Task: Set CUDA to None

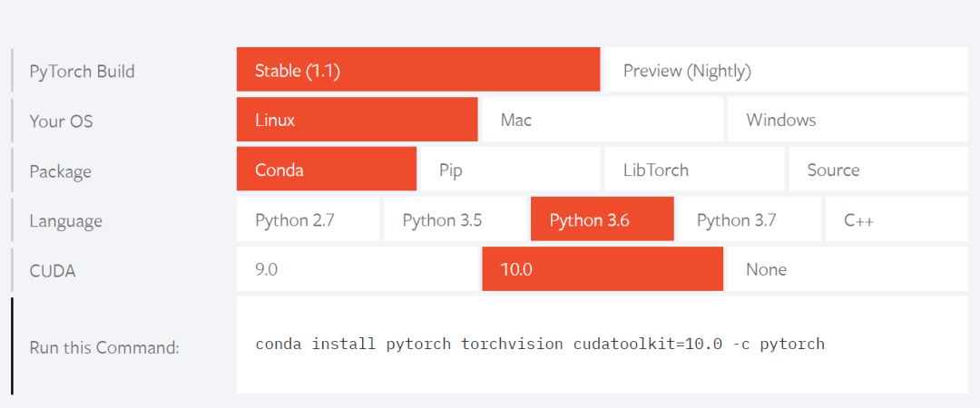Action: (848, 268)
